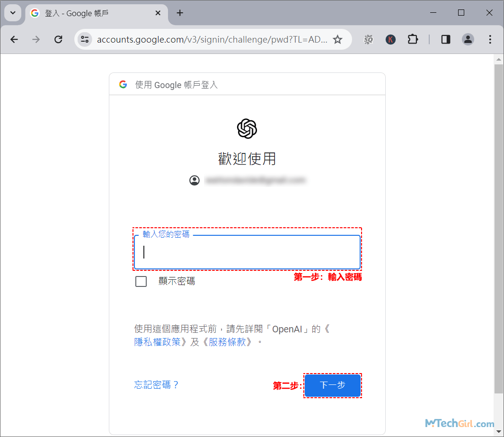This screenshot has height=437, width=504.
Task: Click the bookmark star in address bar
Action: (x=338, y=39)
